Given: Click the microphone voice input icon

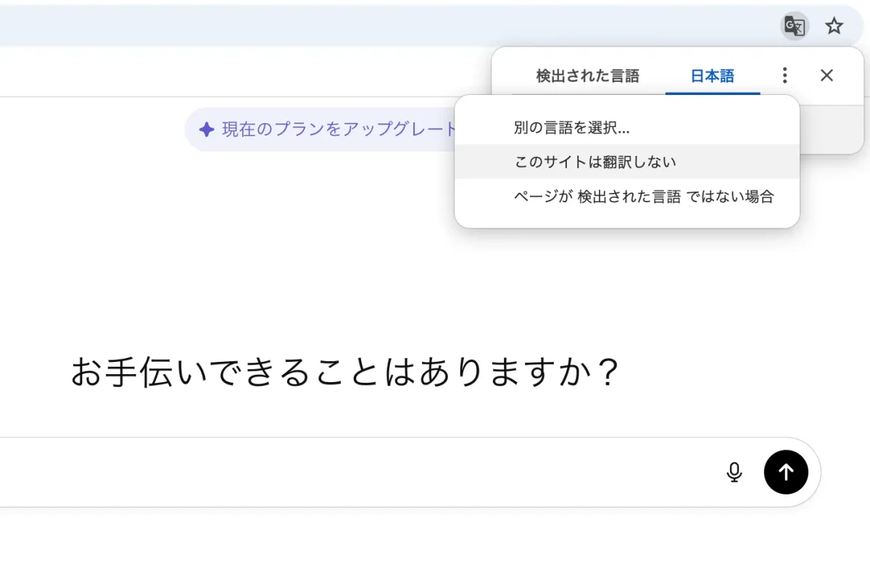Looking at the screenshot, I should click(734, 472).
